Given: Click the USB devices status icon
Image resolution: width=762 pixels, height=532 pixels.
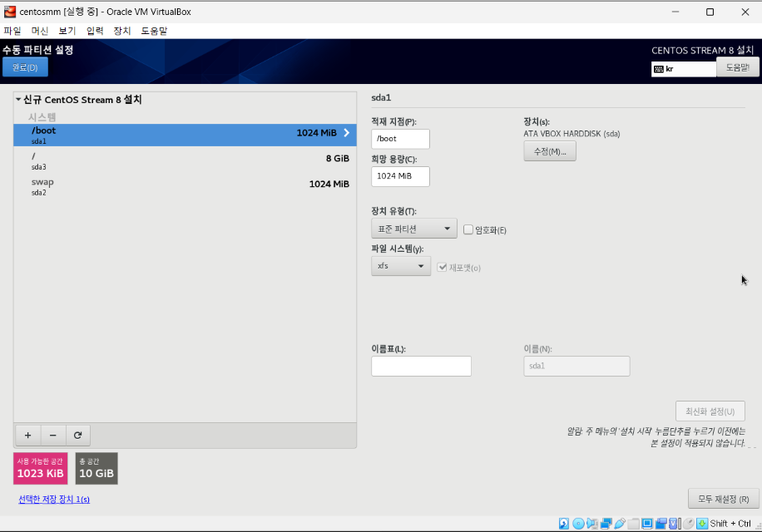Looking at the screenshot, I should point(620,523).
